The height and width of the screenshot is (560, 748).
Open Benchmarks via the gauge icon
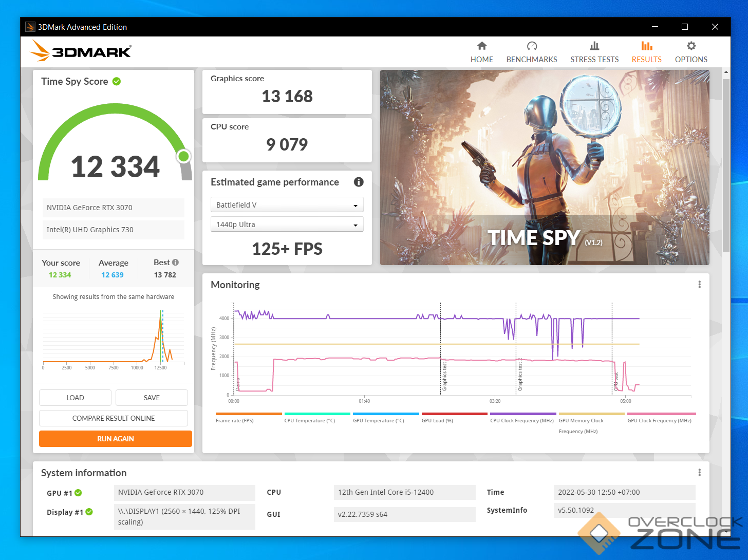tap(532, 46)
